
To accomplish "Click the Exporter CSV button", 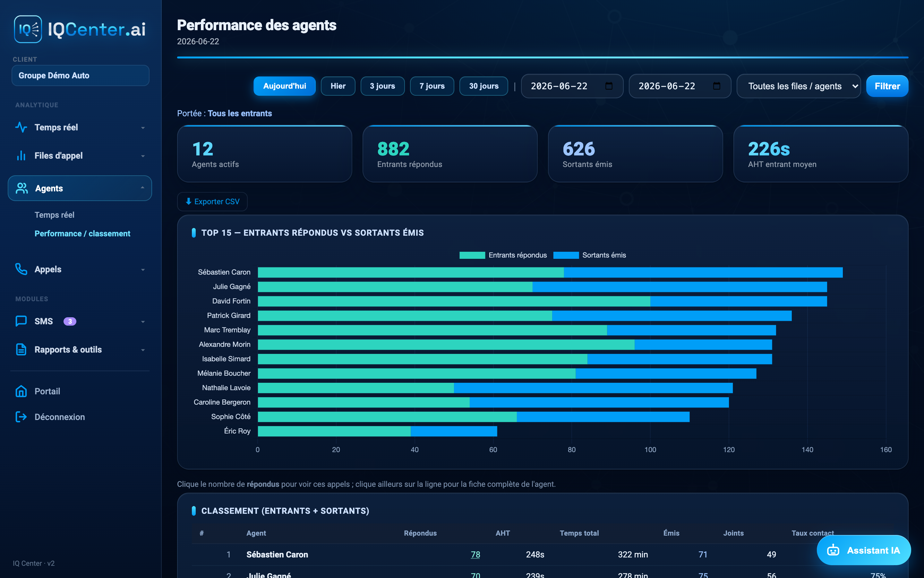I will [x=212, y=201].
